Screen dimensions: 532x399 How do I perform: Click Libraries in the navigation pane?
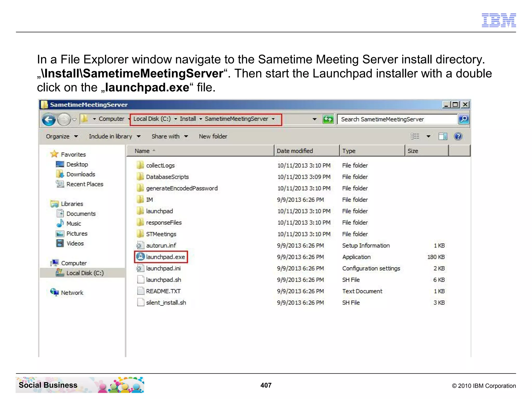[72, 204]
